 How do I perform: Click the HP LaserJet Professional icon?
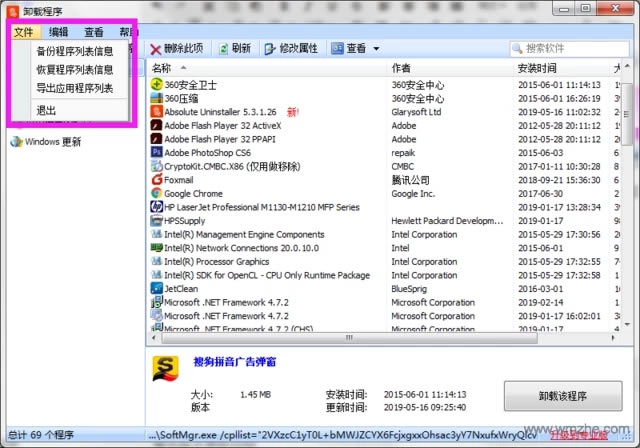(157, 207)
